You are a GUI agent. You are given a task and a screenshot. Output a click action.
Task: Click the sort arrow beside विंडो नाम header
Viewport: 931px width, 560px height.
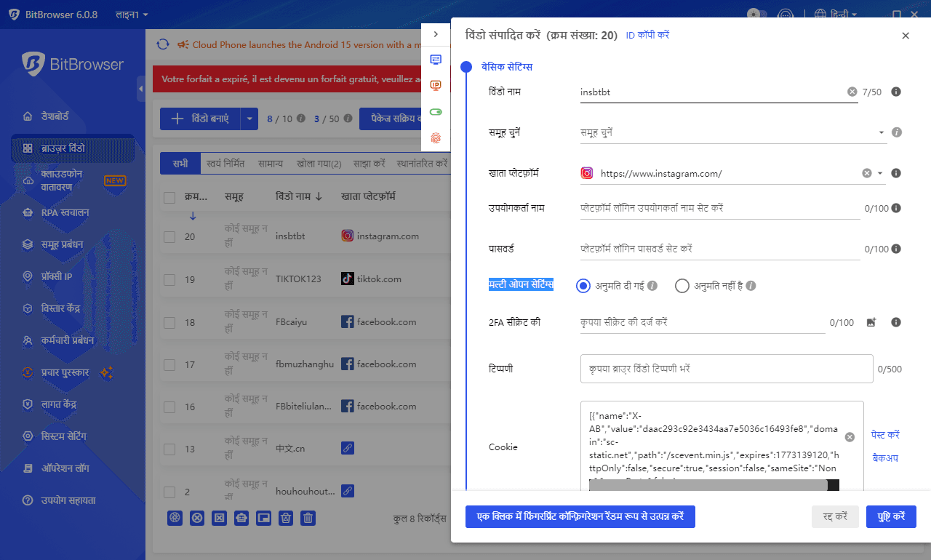pos(319,197)
